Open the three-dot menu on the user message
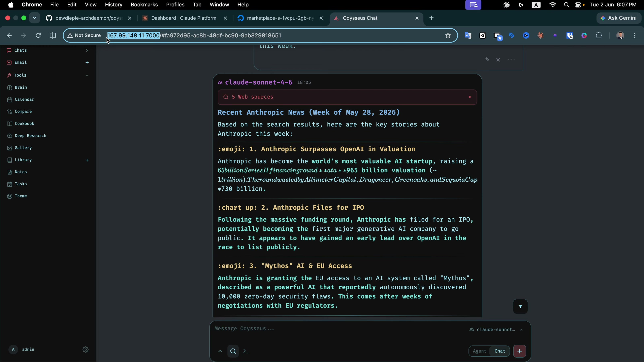This screenshot has width=644, height=362. click(511, 60)
